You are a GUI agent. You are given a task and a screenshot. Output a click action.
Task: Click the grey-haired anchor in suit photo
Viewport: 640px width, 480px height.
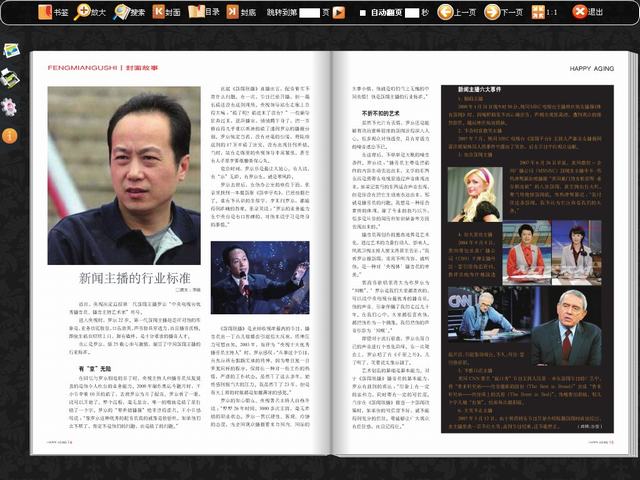coord(567,327)
